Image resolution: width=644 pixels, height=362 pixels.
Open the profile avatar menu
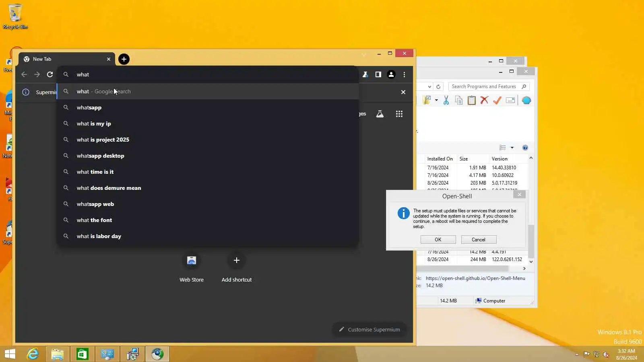point(391,74)
